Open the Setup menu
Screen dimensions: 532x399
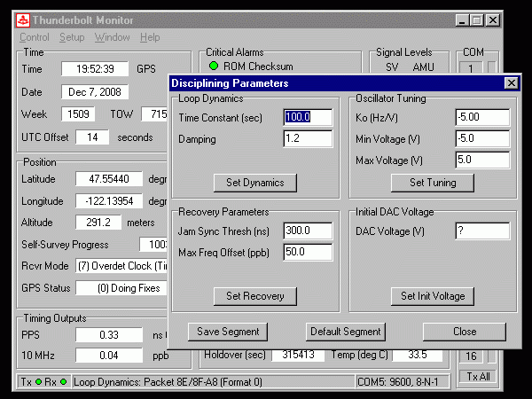72,37
